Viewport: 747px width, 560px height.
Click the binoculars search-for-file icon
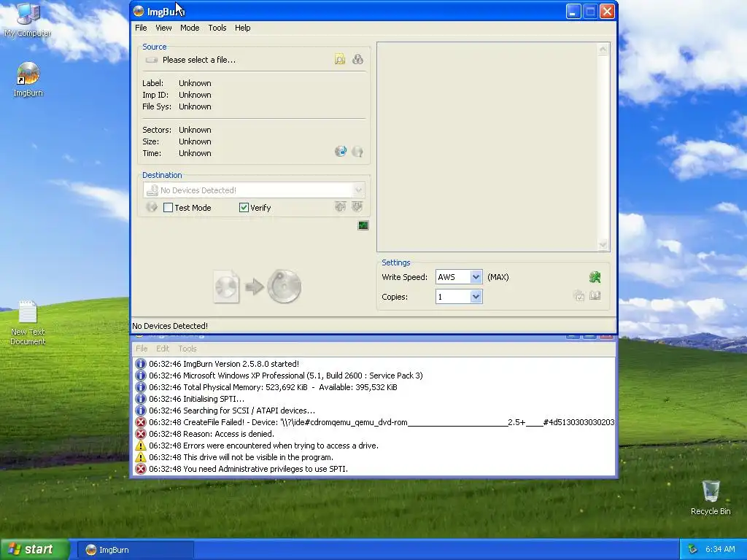[357, 59]
